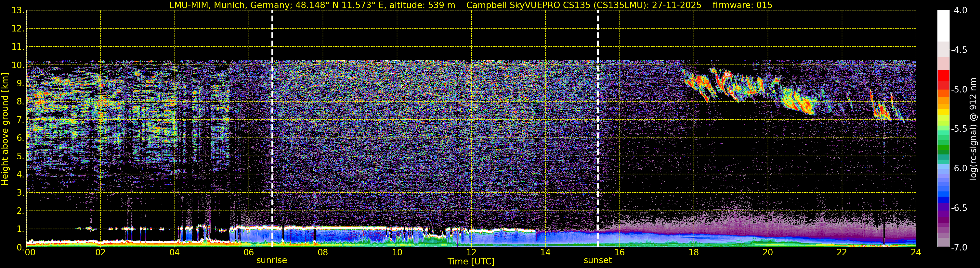Image resolution: width=980 pixels, height=268 pixels.
Task: Click the 'sunrise' label below the axis
Action: [x=272, y=261]
